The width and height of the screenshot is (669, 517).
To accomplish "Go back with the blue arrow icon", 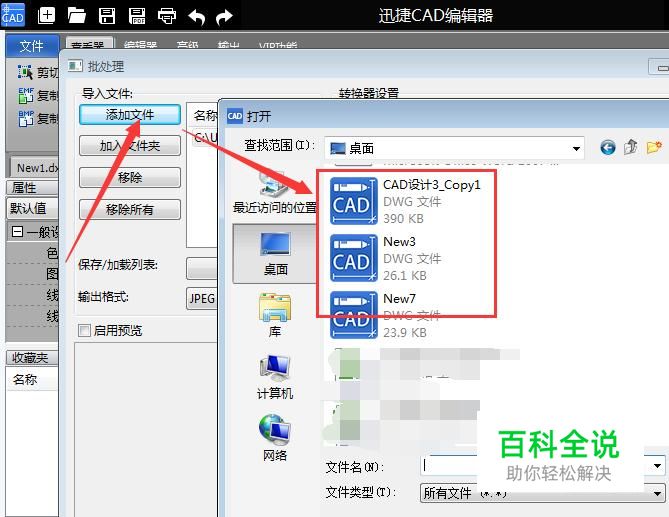I will 608,148.
